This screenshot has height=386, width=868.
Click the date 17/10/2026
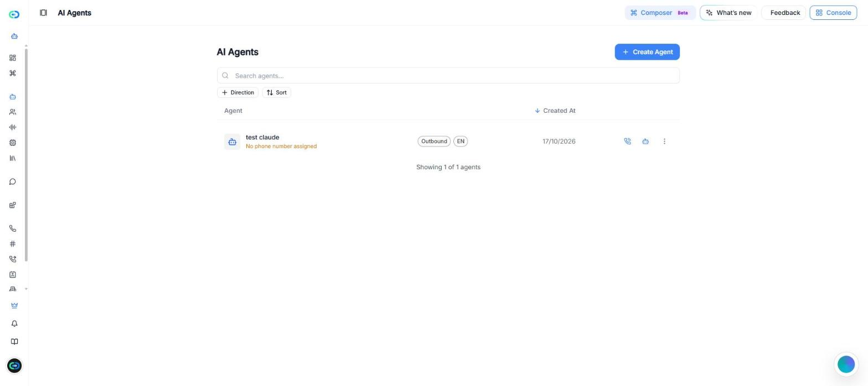559,142
